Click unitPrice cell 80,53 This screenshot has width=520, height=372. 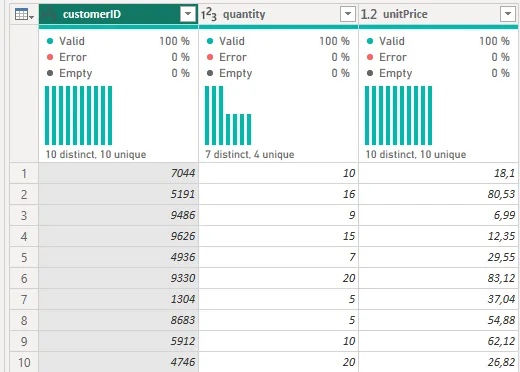pos(438,194)
